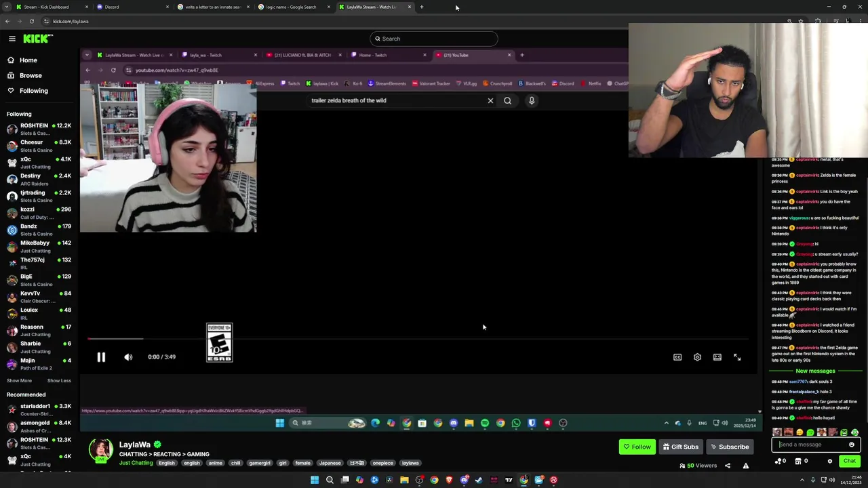Screen dimensions: 868x488
Task: Open Bandz channel avatar
Action: coord(12,230)
